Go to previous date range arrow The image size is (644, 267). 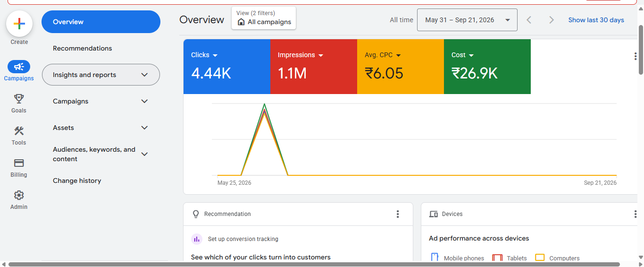(x=529, y=20)
